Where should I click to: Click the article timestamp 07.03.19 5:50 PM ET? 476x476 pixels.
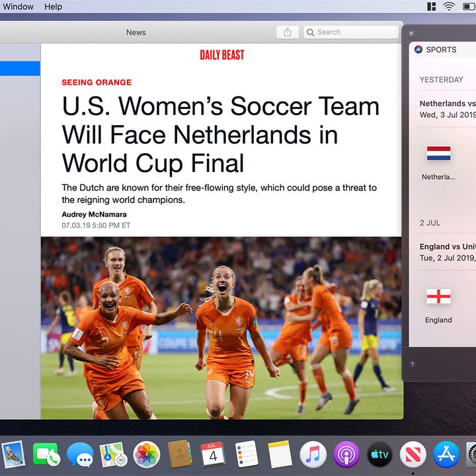[x=96, y=225]
